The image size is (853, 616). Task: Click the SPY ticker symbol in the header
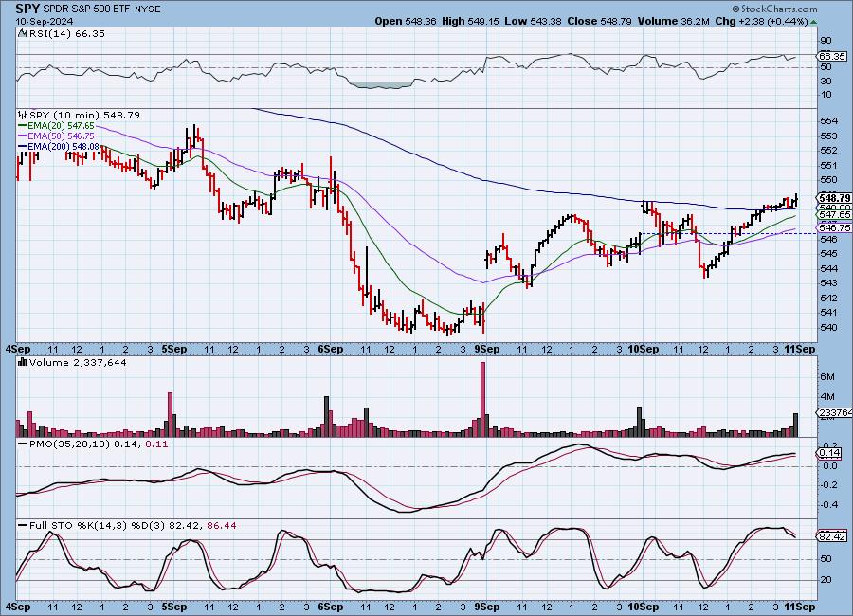click(27, 9)
